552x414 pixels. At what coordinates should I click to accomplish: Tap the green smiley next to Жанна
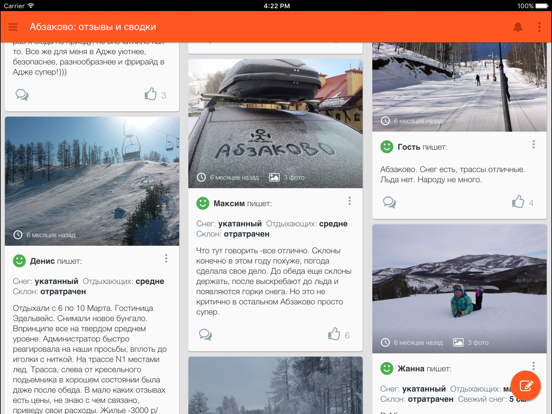(x=387, y=369)
